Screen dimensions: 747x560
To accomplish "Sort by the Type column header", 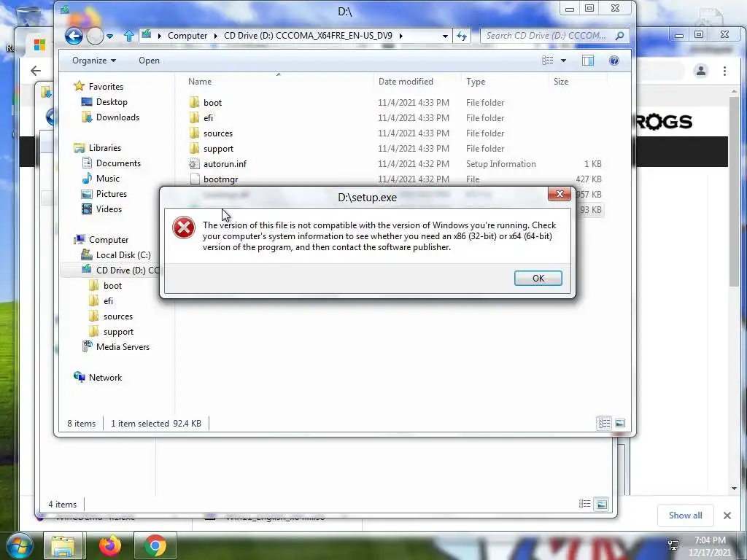I will (476, 82).
